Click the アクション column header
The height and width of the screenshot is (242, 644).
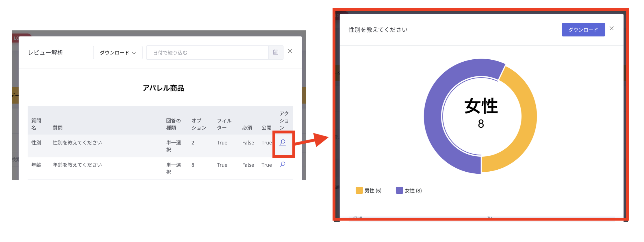click(x=284, y=120)
